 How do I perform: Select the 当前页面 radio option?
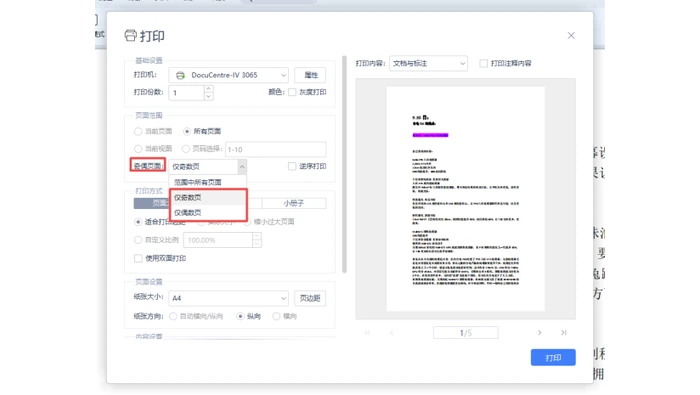(x=138, y=131)
